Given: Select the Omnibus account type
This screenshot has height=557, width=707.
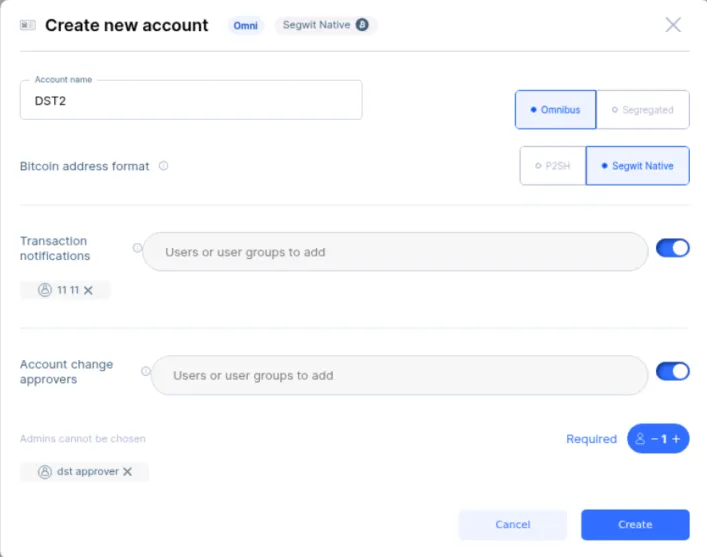Looking at the screenshot, I should point(556,110).
